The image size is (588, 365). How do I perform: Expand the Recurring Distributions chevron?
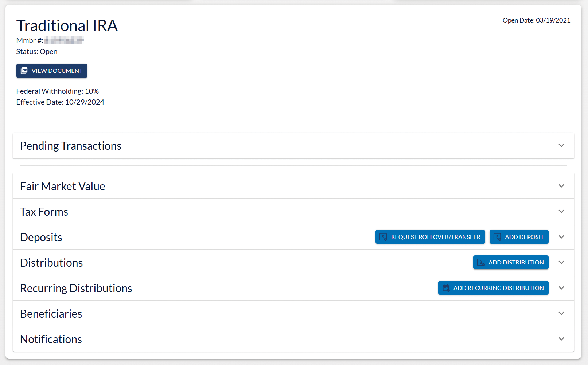561,288
